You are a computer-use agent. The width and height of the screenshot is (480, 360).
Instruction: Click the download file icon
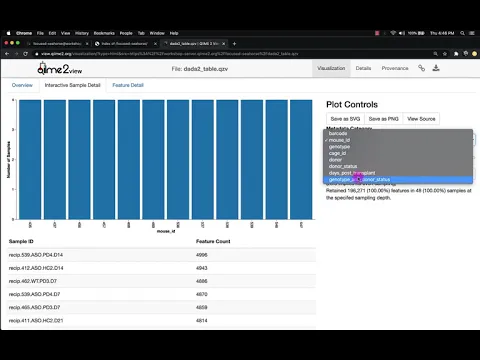tap(436, 68)
